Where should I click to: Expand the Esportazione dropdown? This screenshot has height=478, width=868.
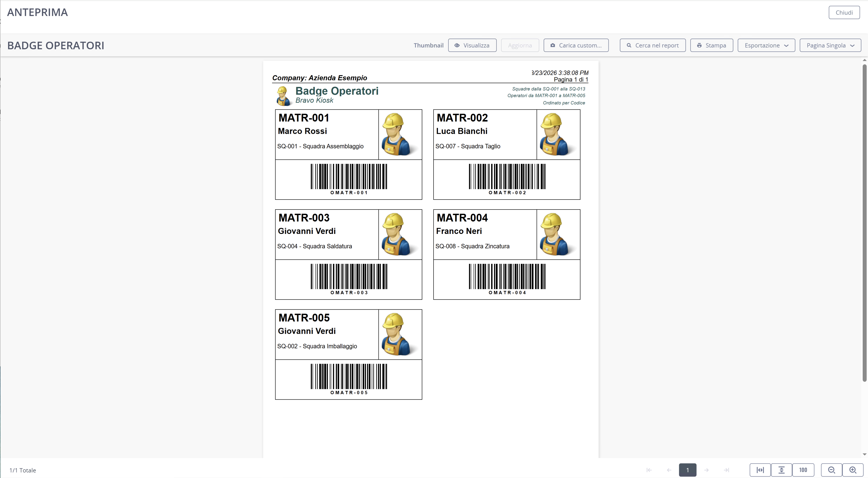[766, 45]
